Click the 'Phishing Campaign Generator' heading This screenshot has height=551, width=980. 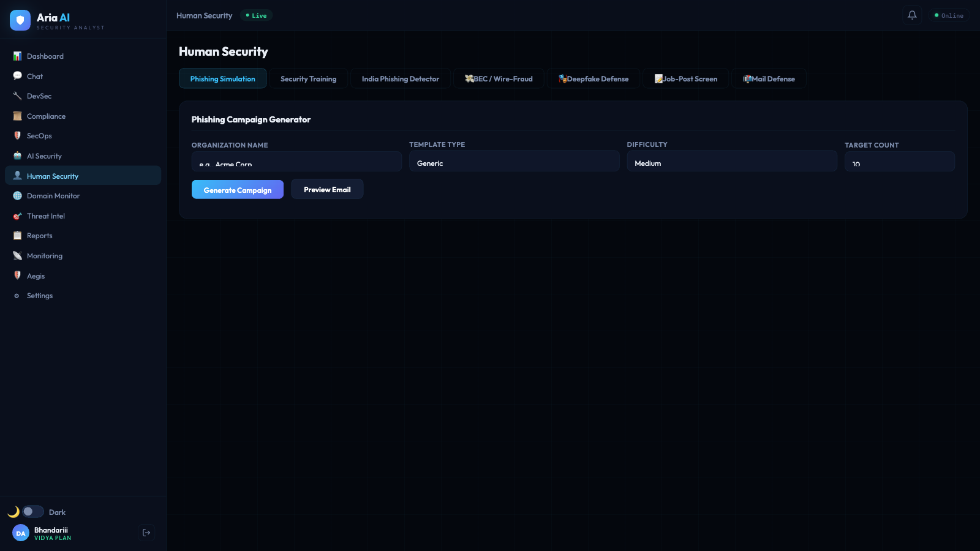click(251, 119)
